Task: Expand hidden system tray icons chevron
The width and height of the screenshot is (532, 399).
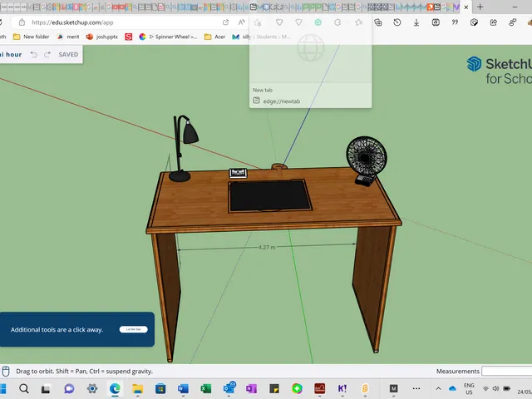Action: tap(438, 388)
